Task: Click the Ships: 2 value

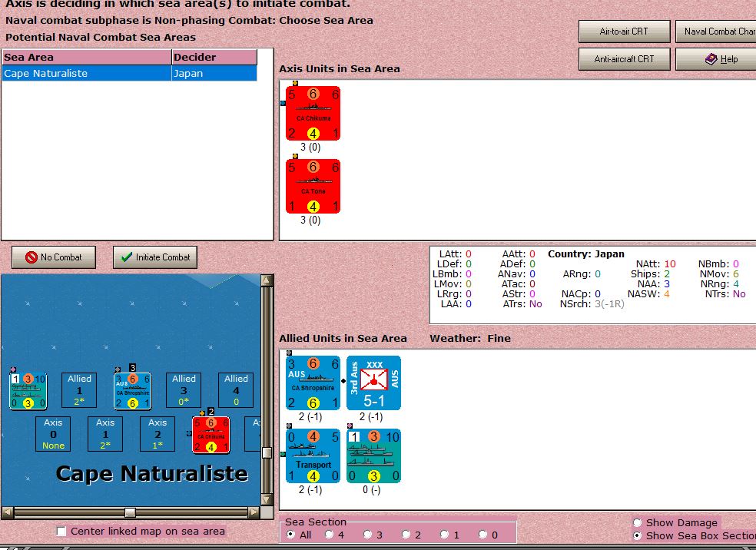Action: 651,273
